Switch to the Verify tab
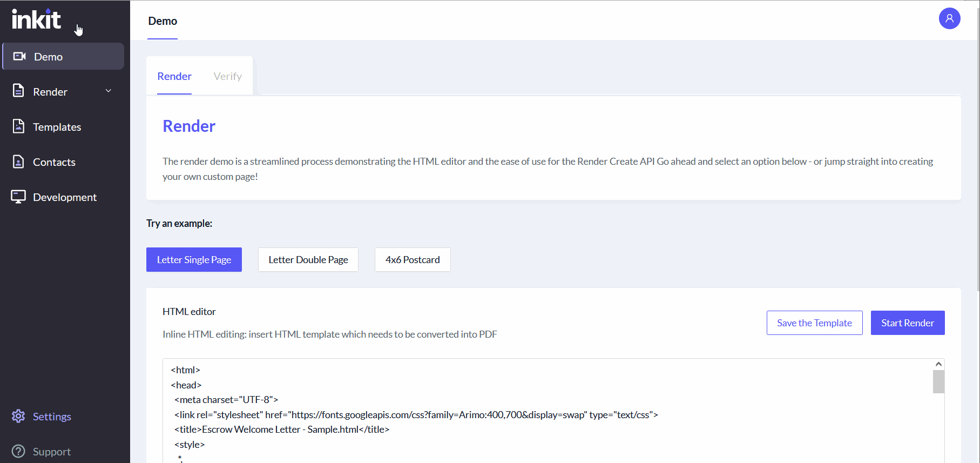The height and width of the screenshot is (463, 980). tap(227, 76)
